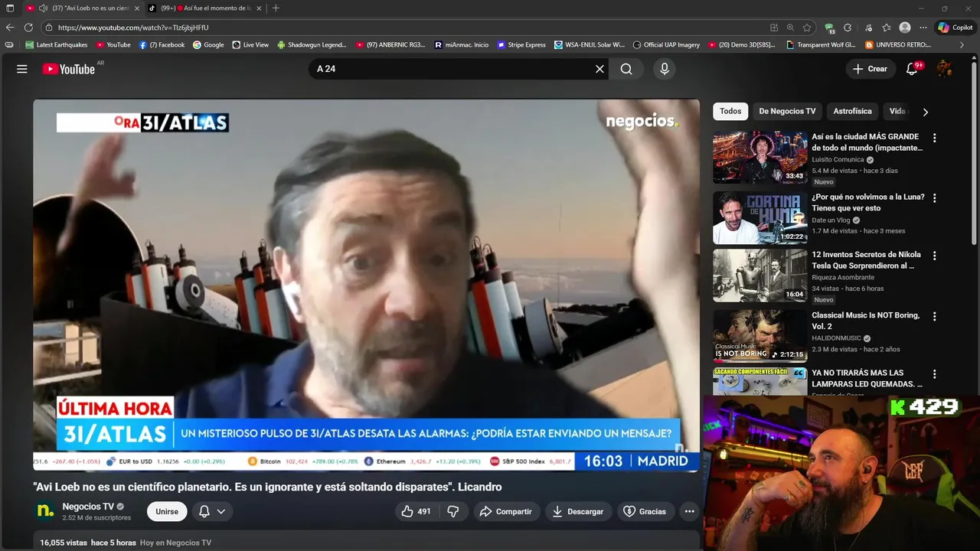Dislike the video
The width and height of the screenshot is (980, 551).
tap(452, 511)
